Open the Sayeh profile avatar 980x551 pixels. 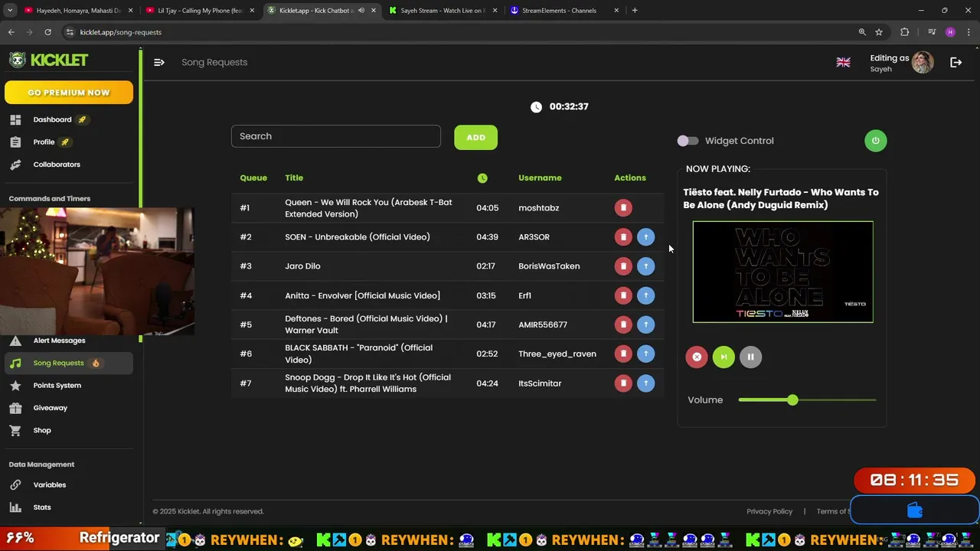[923, 62]
